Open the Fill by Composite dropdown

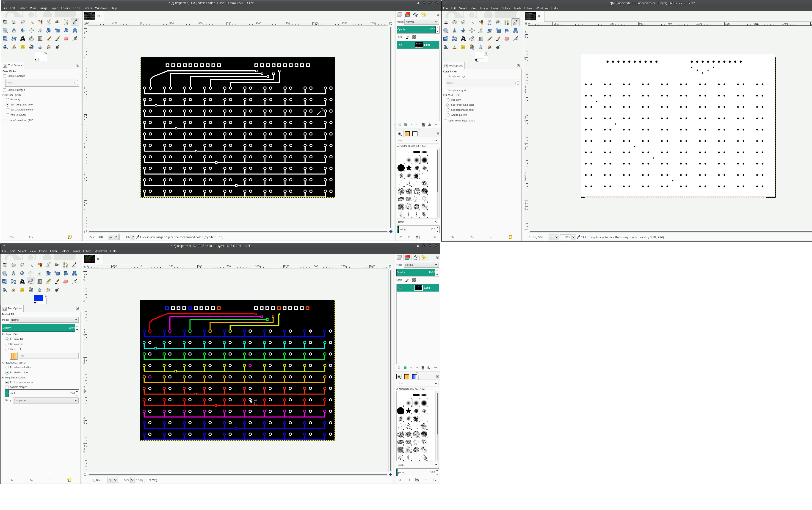[x=45, y=400]
